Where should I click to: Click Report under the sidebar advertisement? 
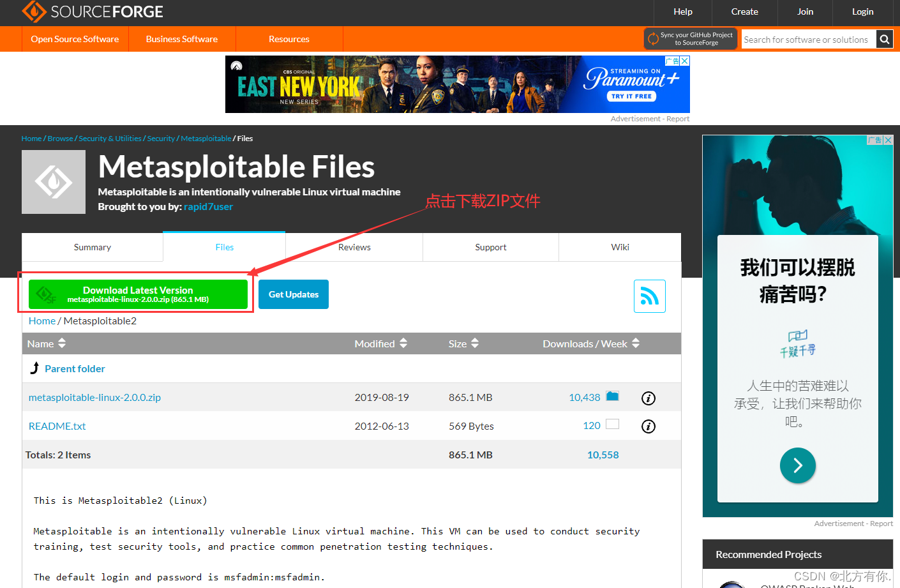881,524
